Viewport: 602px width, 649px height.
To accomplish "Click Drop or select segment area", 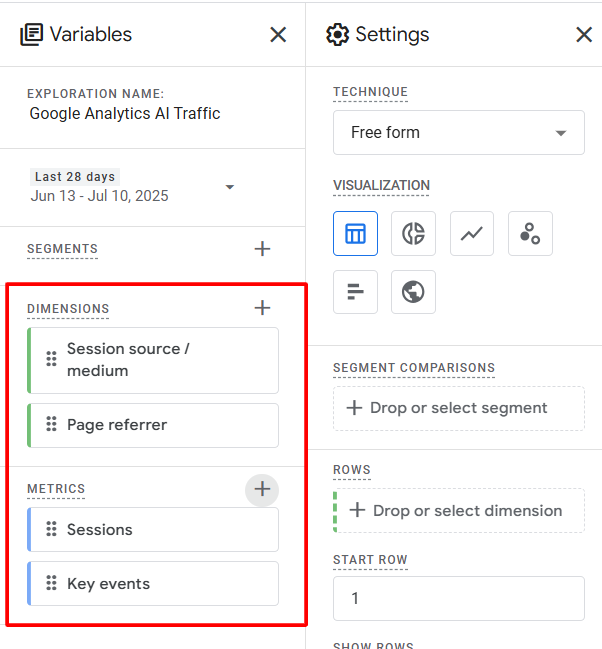I will (458, 408).
